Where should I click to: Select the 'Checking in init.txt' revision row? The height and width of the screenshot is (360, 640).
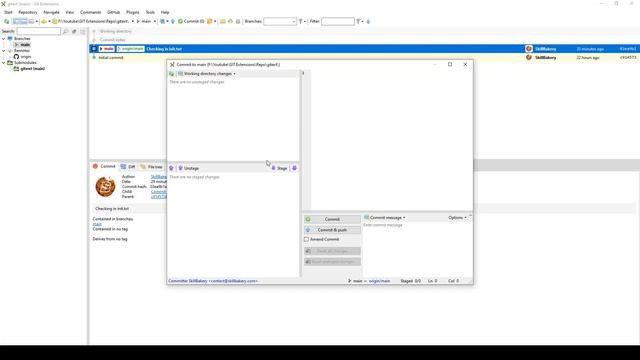click(x=363, y=49)
